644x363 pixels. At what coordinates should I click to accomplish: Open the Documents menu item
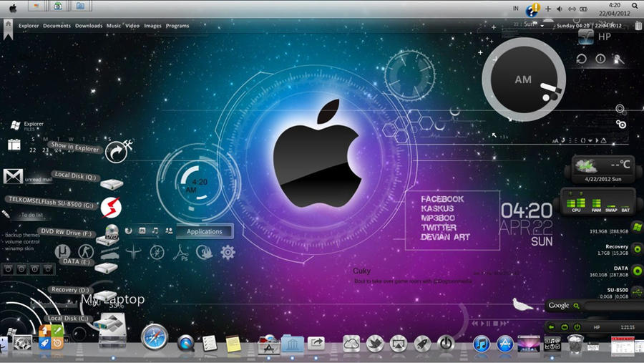(57, 26)
